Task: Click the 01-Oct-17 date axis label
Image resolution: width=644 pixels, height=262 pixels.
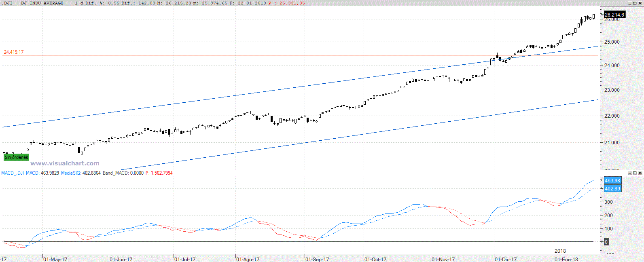Action: click(375, 259)
